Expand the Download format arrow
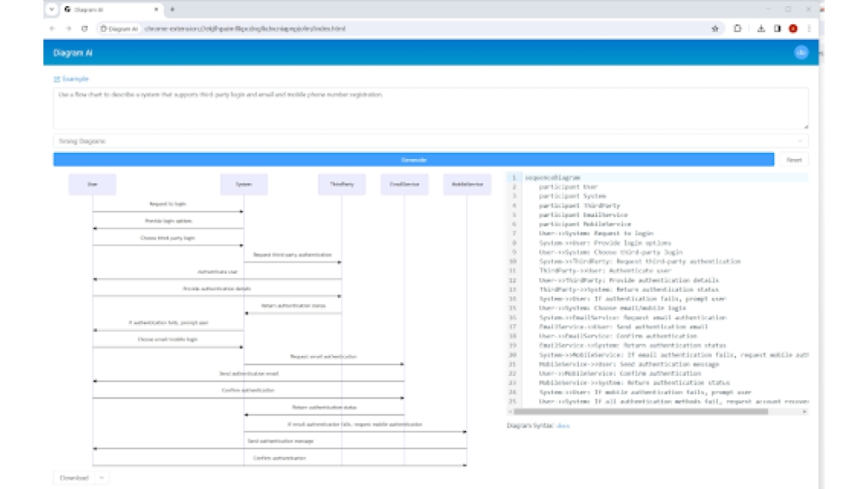This screenshot has width=868, height=489. [102, 478]
